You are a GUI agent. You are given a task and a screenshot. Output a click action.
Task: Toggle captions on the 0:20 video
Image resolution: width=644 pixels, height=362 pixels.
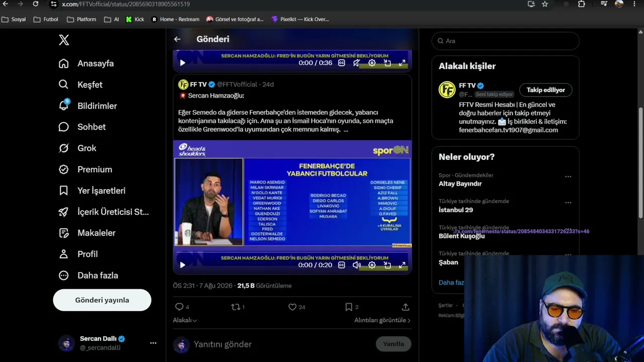(x=342, y=265)
